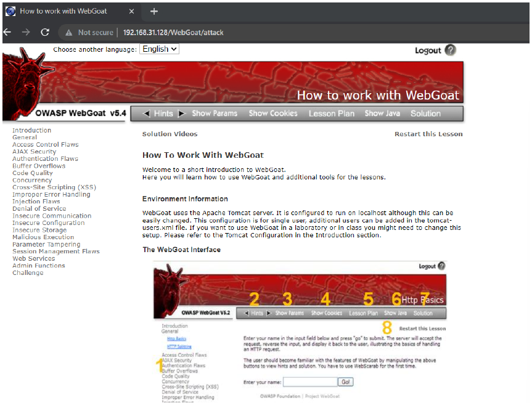Viewport: 532px width, 405px height.
Task: Open the language dropdown set to English
Action: tap(159, 49)
